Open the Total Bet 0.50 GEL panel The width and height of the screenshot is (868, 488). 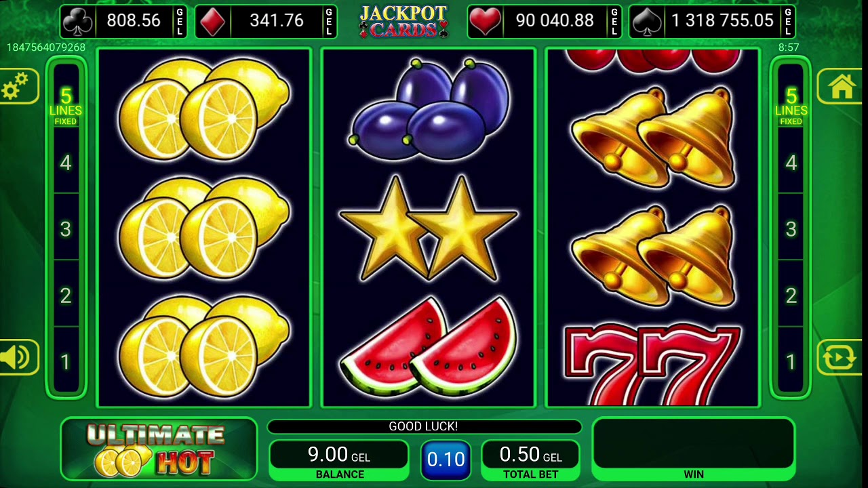point(530,460)
